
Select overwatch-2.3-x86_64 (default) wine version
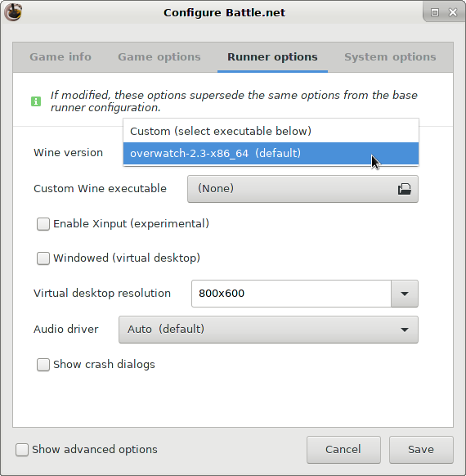[271, 153]
